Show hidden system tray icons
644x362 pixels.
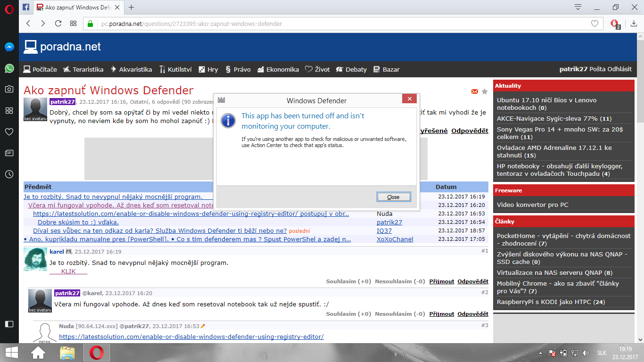[x=540, y=353]
